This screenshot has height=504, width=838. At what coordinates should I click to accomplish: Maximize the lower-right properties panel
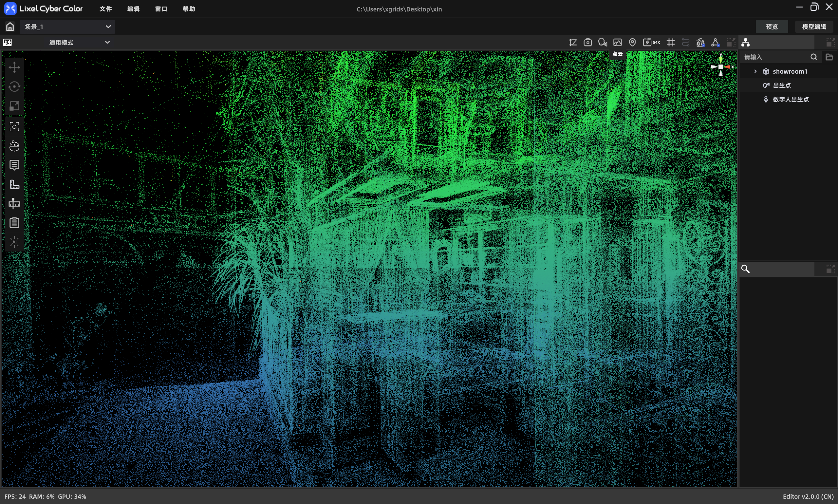pyautogui.click(x=830, y=269)
